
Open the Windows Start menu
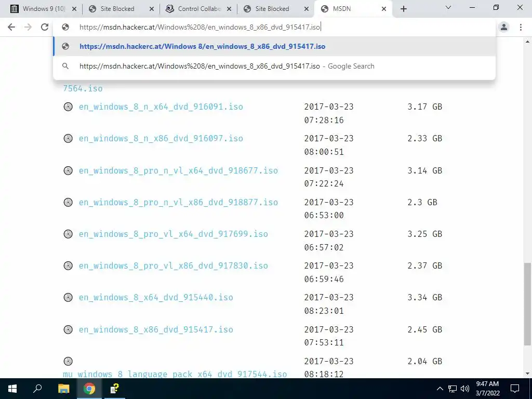pyautogui.click(x=12, y=389)
